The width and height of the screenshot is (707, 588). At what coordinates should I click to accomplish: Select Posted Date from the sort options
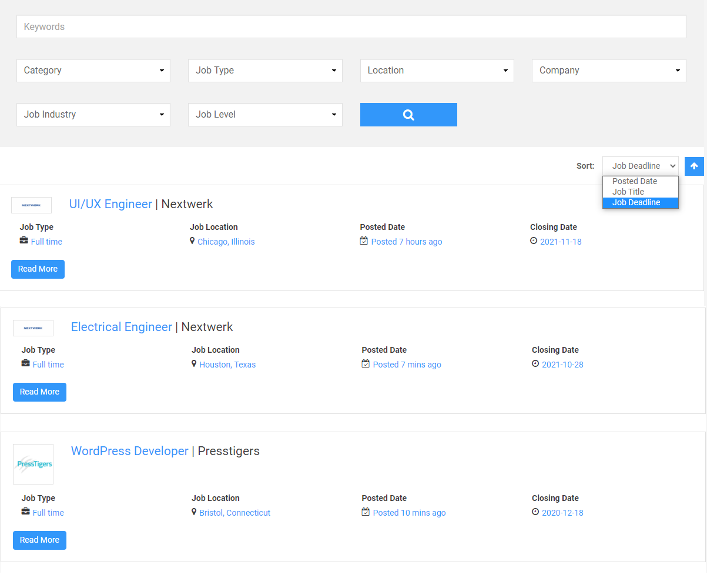pos(635,181)
